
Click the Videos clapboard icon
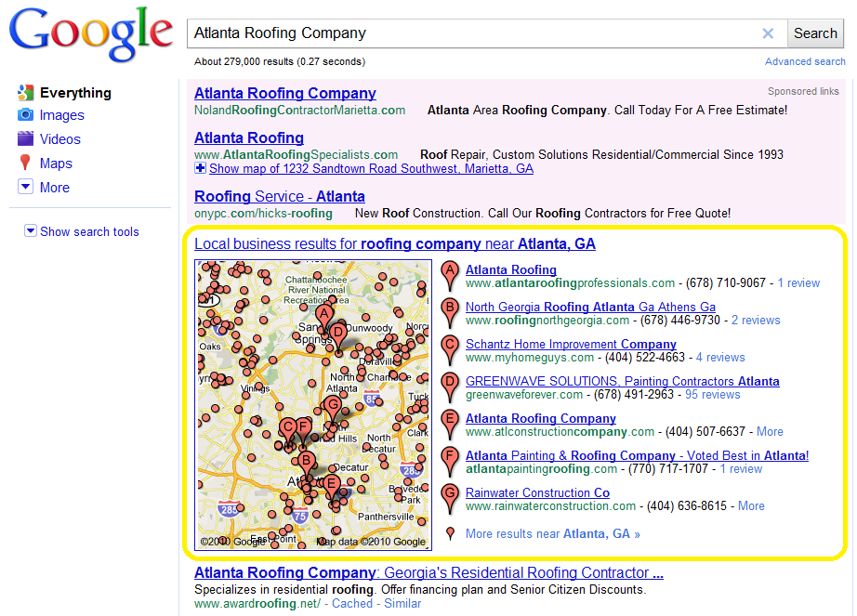[25, 138]
